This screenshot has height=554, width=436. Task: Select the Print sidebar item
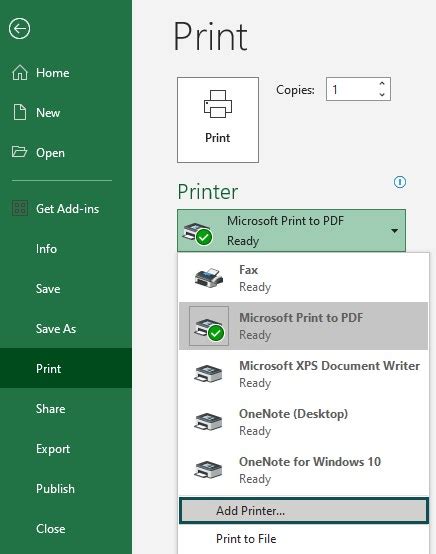coord(66,368)
